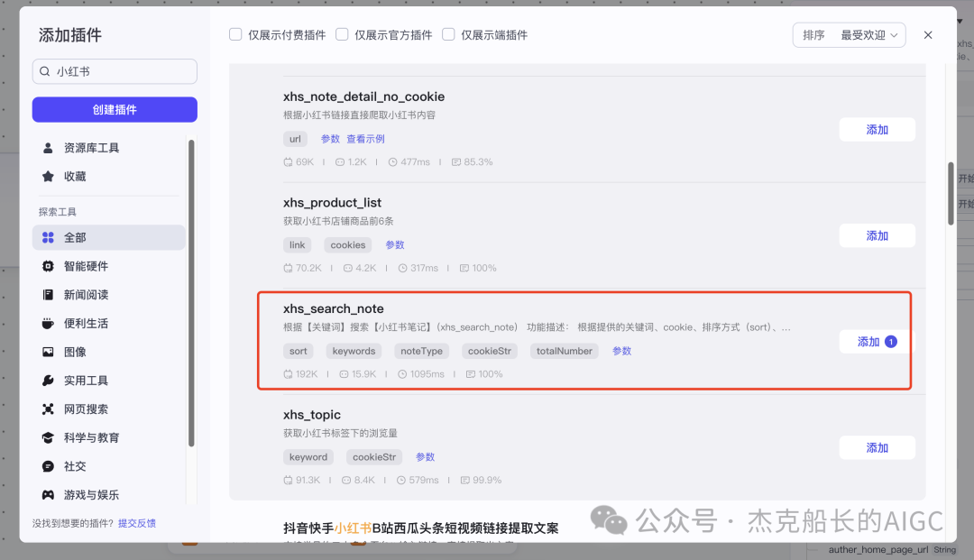This screenshot has height=560, width=974.
Task: Click the 小红书 search input field
Action: pyautogui.click(x=115, y=71)
